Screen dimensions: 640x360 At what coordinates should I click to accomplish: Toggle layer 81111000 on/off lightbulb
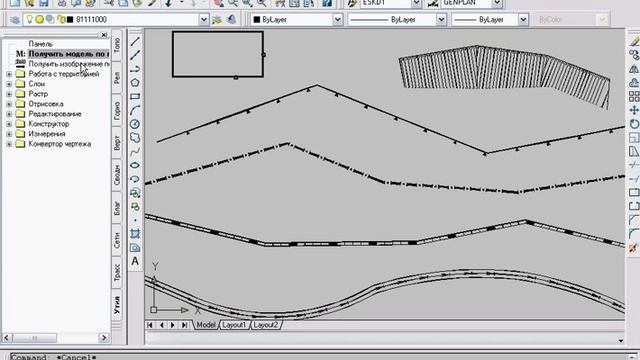point(30,20)
